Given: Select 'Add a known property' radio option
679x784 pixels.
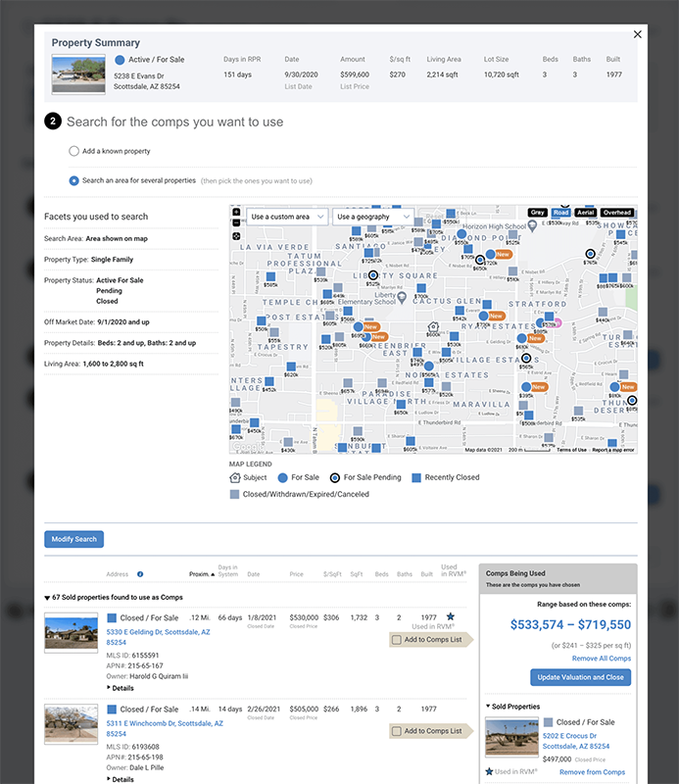Looking at the screenshot, I should (74, 151).
